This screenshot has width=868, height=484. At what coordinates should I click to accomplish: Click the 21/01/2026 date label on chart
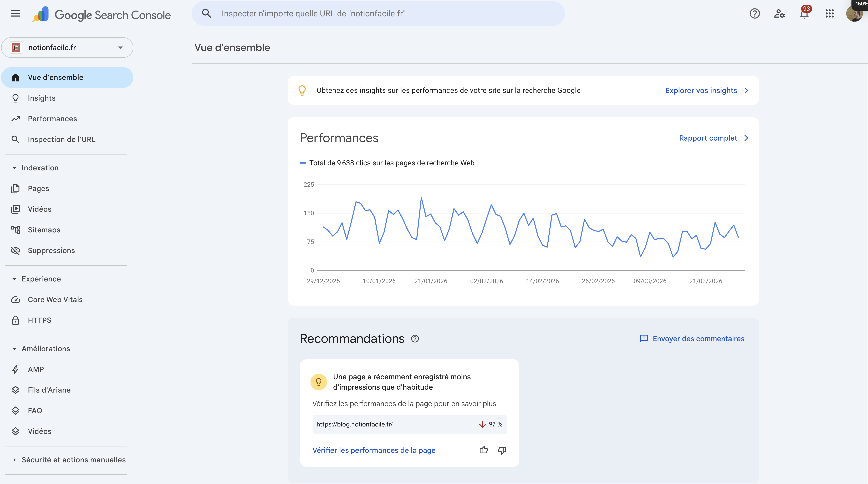(x=431, y=281)
